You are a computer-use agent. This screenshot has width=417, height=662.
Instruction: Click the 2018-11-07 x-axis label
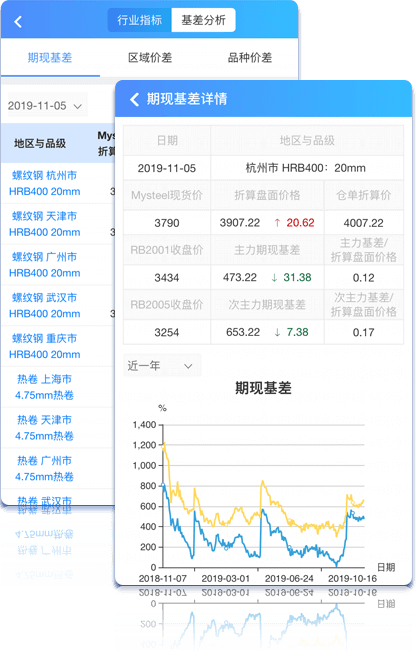tap(162, 578)
